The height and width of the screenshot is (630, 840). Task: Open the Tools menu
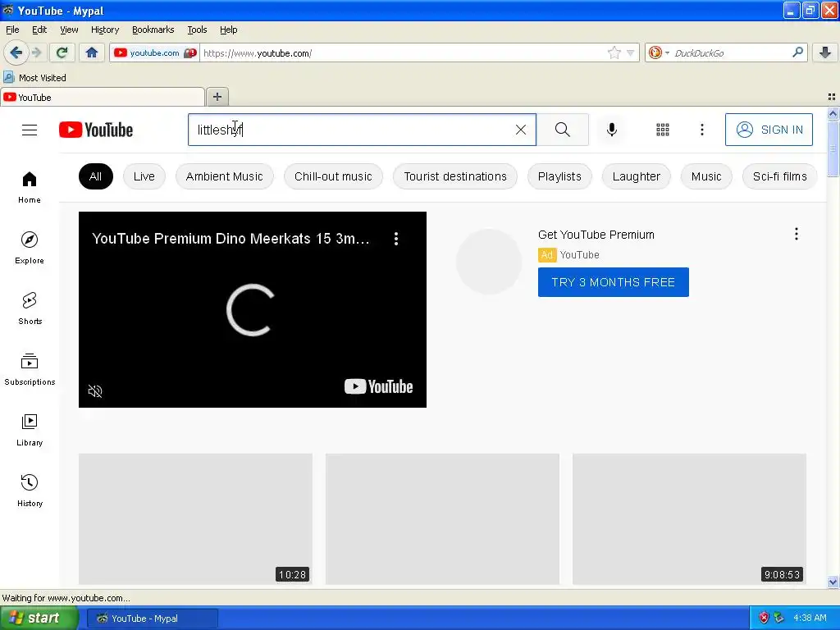click(197, 30)
